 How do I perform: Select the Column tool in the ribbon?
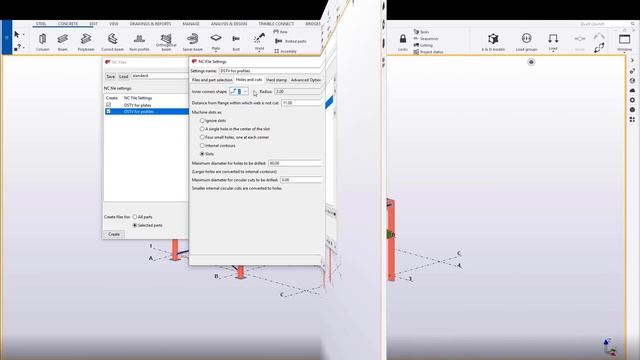[x=42, y=42]
